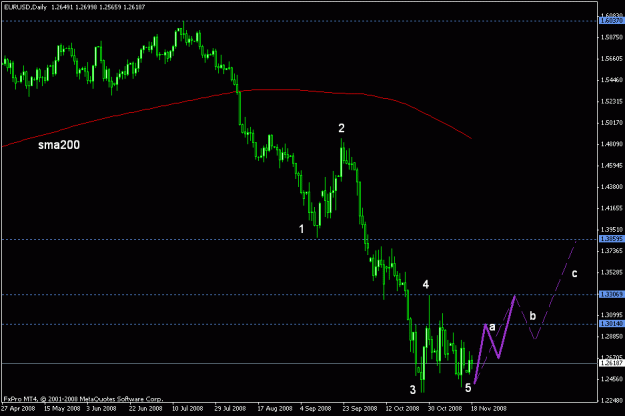625x416 pixels.
Task: Click the 1.28850 price scale value
Action: pos(611,336)
